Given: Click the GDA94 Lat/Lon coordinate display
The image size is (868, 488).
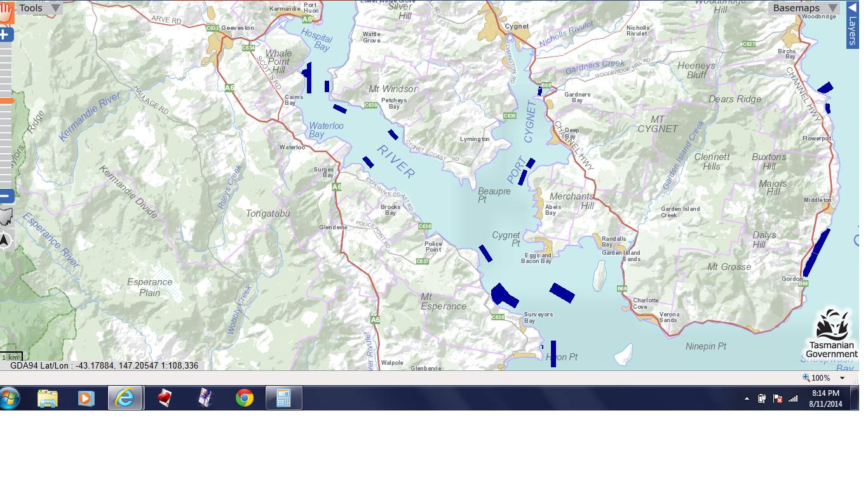Looking at the screenshot, I should tap(104, 365).
